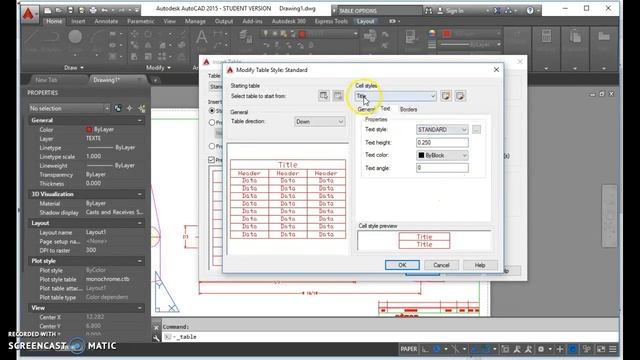Select second radio button in Insert Table dialog
Image resolution: width=640 pixels, height=360 pixels.
212,122
